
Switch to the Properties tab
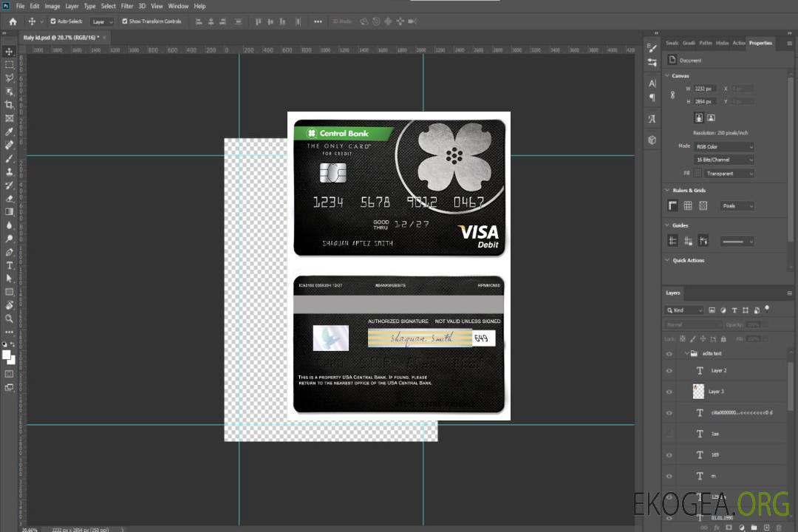[x=760, y=43]
